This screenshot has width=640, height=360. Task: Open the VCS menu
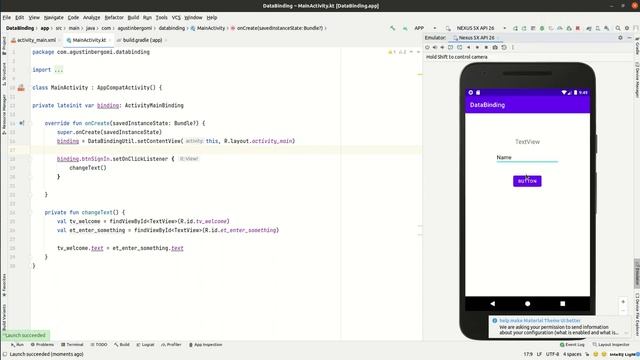pyautogui.click(x=176, y=18)
